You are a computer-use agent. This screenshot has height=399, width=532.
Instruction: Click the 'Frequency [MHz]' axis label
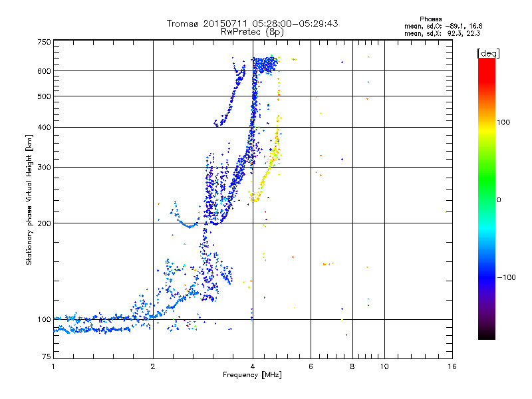coord(252,375)
